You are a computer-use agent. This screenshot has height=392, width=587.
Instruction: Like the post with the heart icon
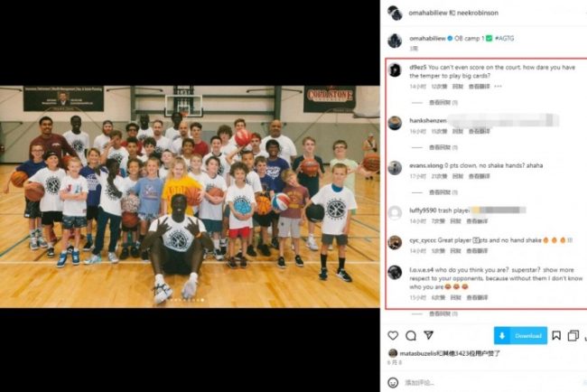coord(393,335)
